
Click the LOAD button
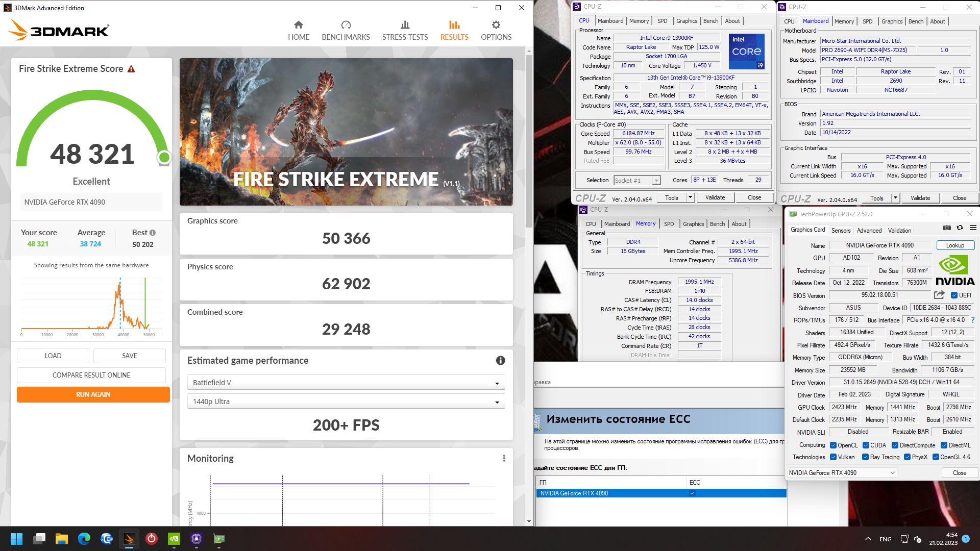[x=53, y=356]
